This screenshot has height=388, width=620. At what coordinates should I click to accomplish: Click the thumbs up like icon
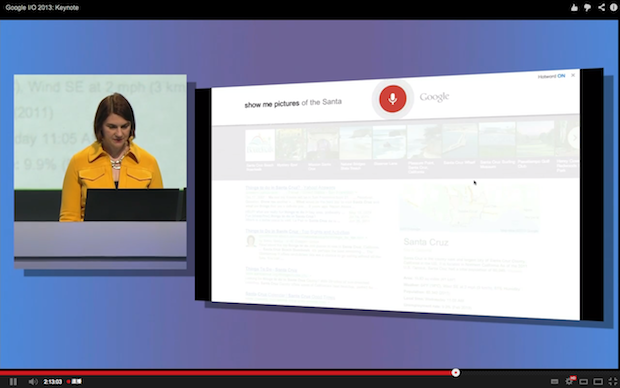[x=574, y=8]
